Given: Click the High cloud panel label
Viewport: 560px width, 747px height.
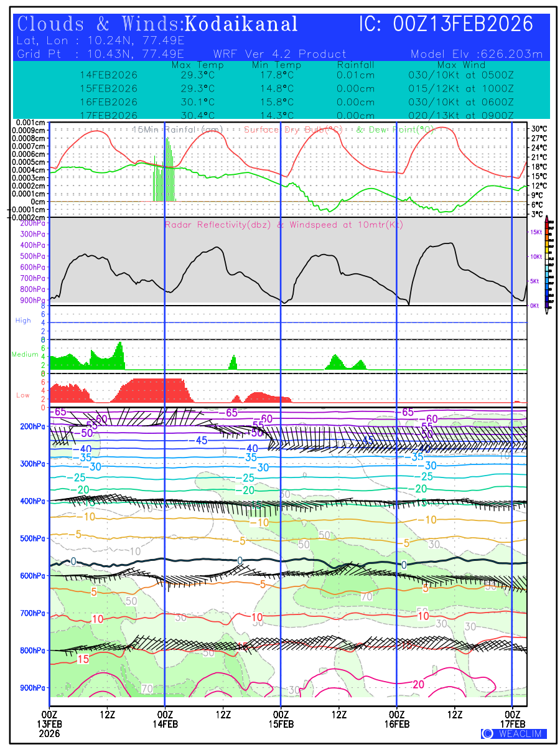Looking at the screenshot, I should (x=23, y=321).
